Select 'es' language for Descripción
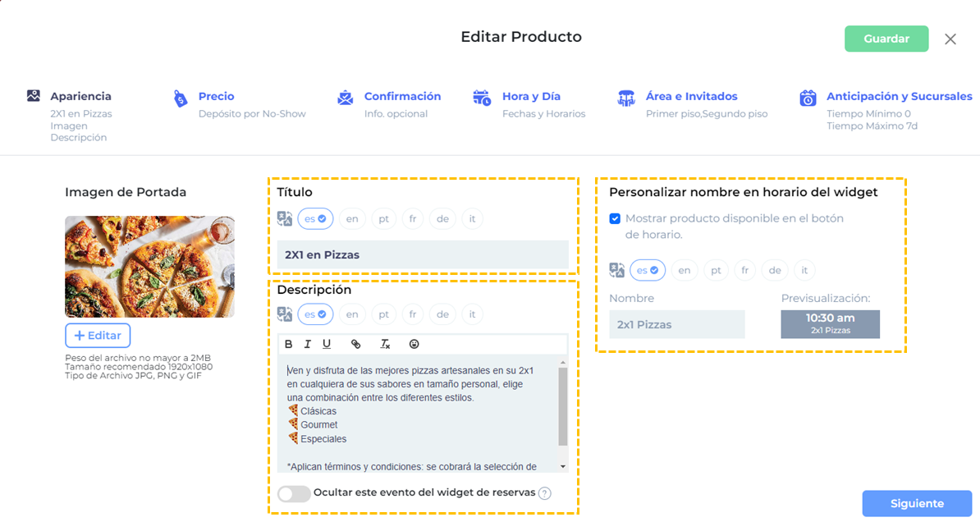Viewport: 980px width, 531px height. pos(315,314)
